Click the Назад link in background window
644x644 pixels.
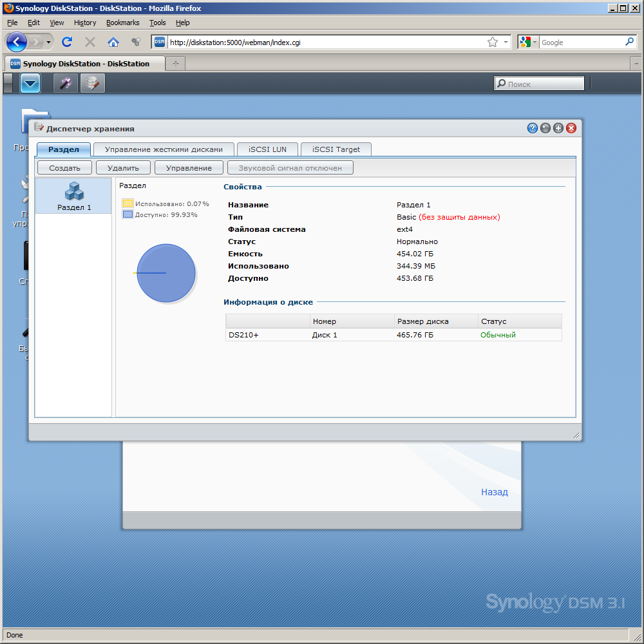pos(495,491)
